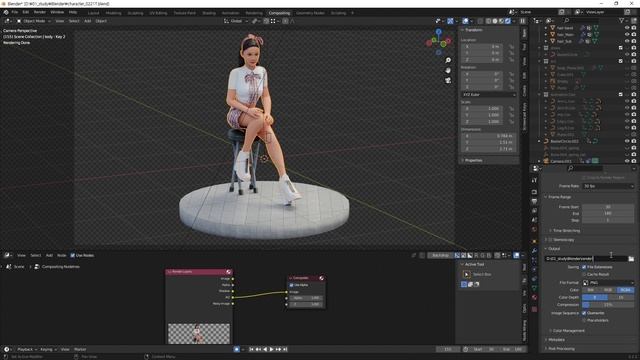Click the auto keying record button in timeline
The width and height of the screenshot is (640, 360).
(237, 349)
